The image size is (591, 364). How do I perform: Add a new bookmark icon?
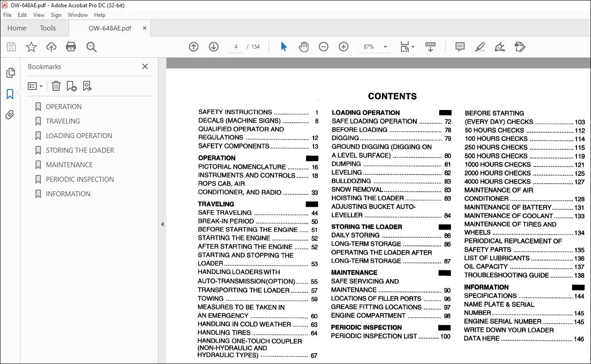coord(71,86)
